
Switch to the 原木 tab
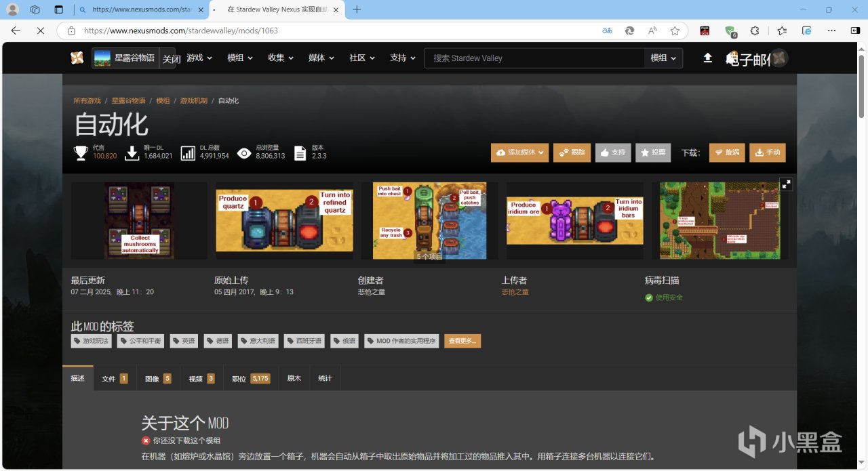(x=294, y=378)
